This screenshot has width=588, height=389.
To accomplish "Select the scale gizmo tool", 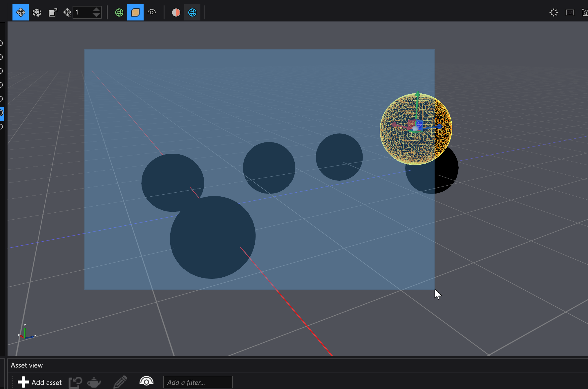I will 53,12.
